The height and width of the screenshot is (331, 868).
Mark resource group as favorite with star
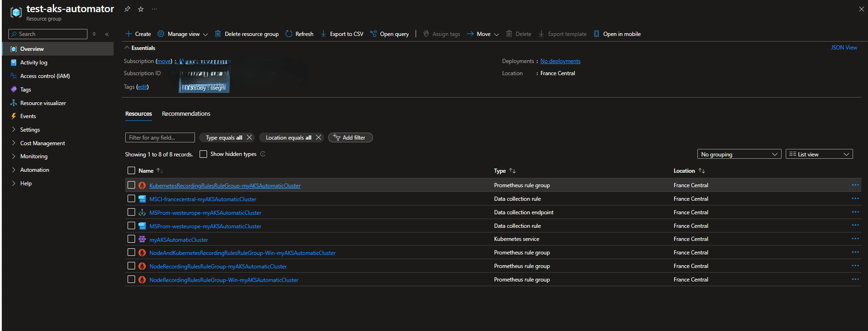coord(141,9)
